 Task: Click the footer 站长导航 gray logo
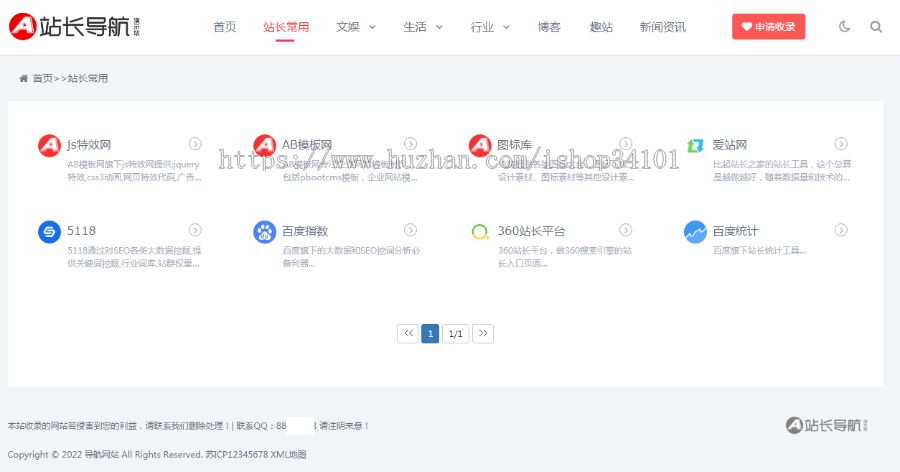(x=827, y=425)
